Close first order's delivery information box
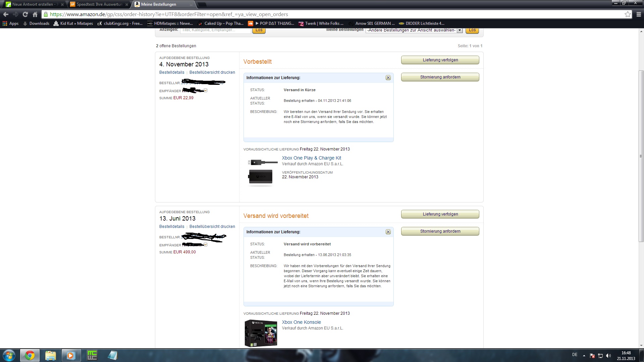Image resolution: width=644 pixels, height=362 pixels. click(388, 78)
